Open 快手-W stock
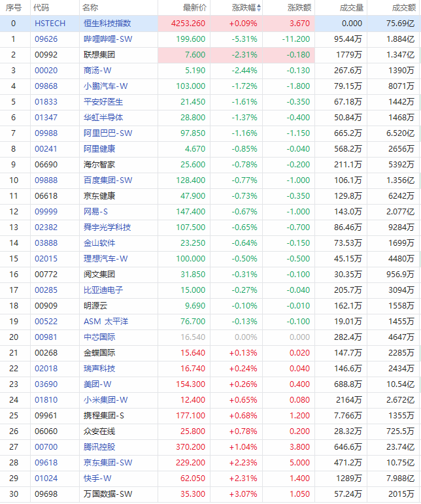421x504 pixels. pos(97,479)
